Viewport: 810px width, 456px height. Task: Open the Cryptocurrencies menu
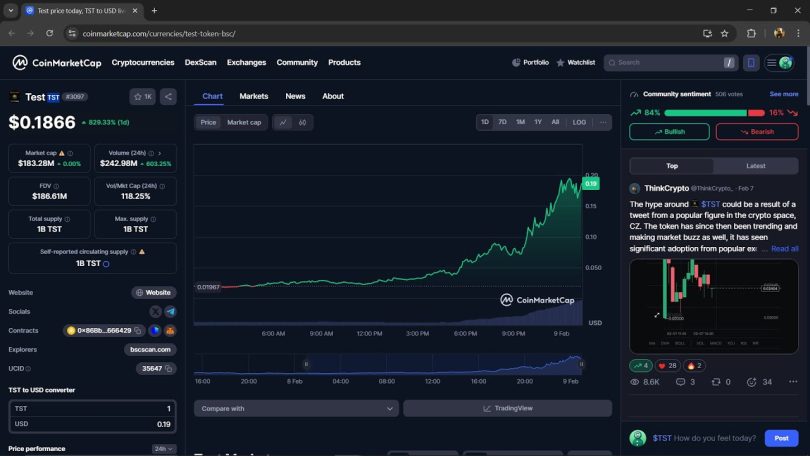tap(143, 62)
